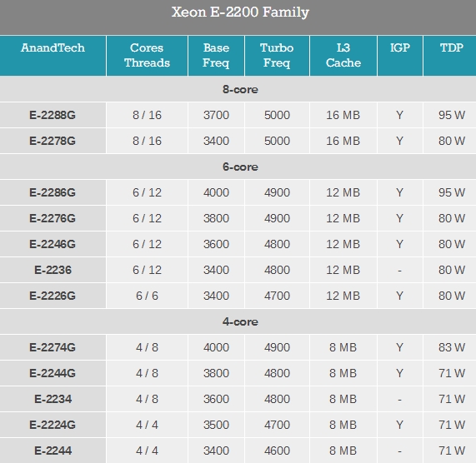This screenshot has height=463, width=476.
Task: Click the E-2236 model cell
Action: click(x=53, y=270)
